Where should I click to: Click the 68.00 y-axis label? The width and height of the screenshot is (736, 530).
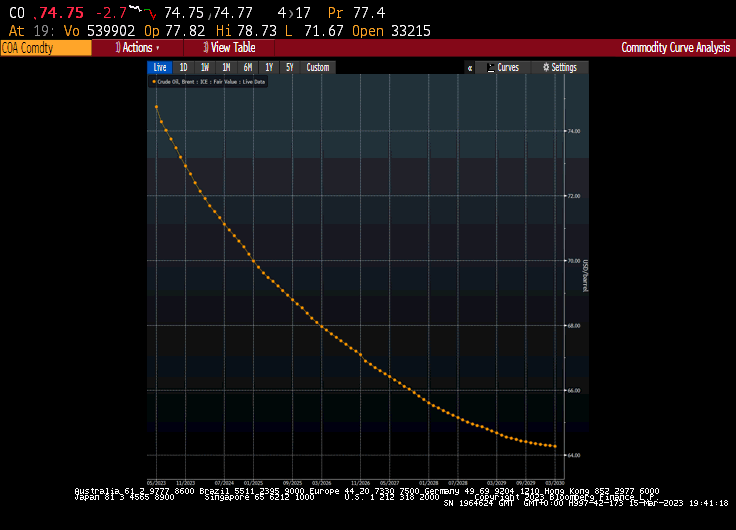574,325
